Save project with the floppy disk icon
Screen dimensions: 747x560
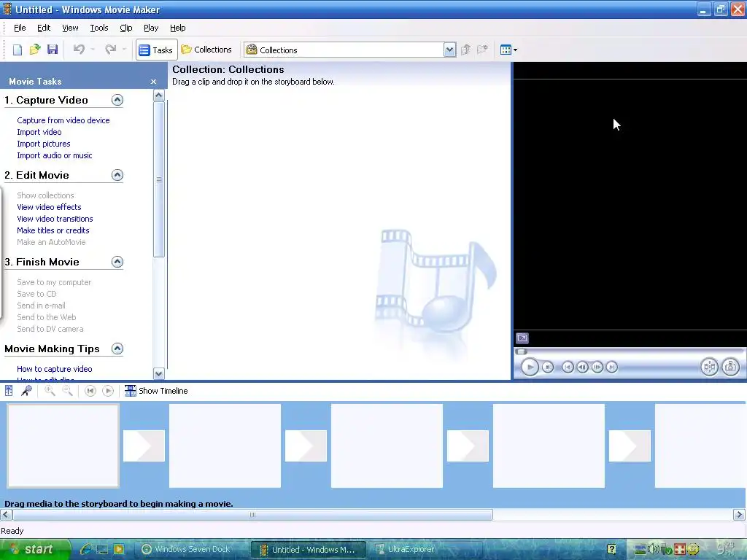click(53, 50)
